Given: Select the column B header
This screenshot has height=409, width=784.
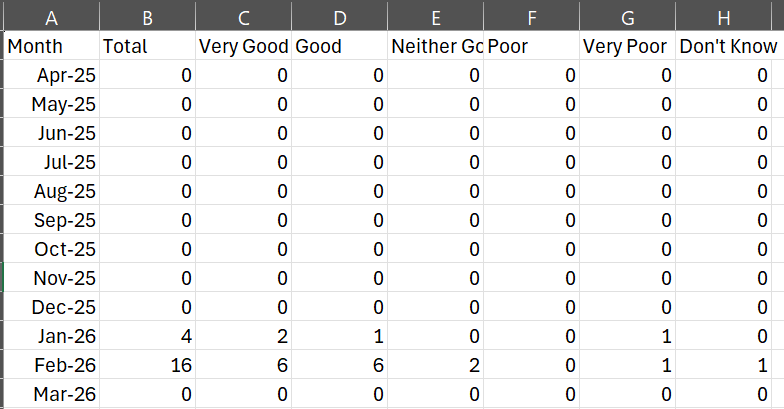Looking at the screenshot, I should [147, 16].
